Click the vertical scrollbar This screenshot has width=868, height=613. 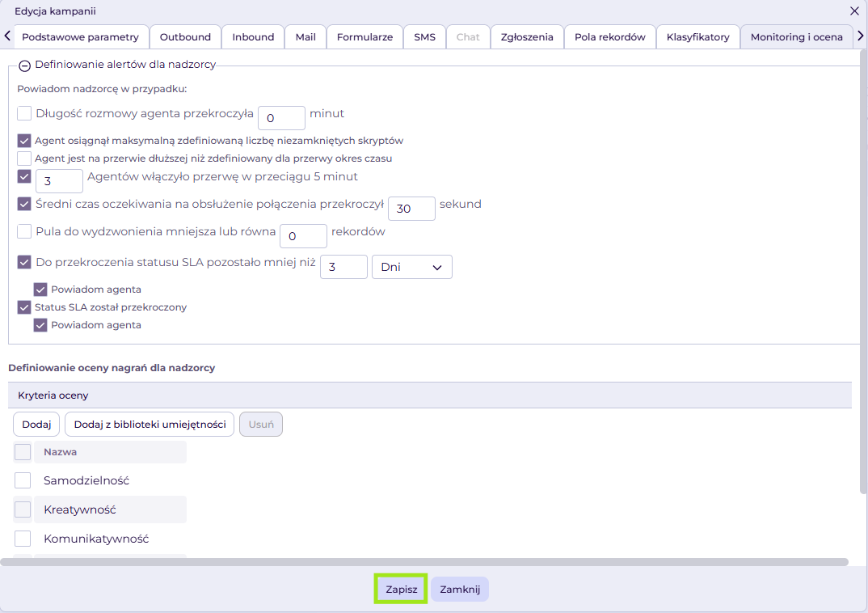864,272
